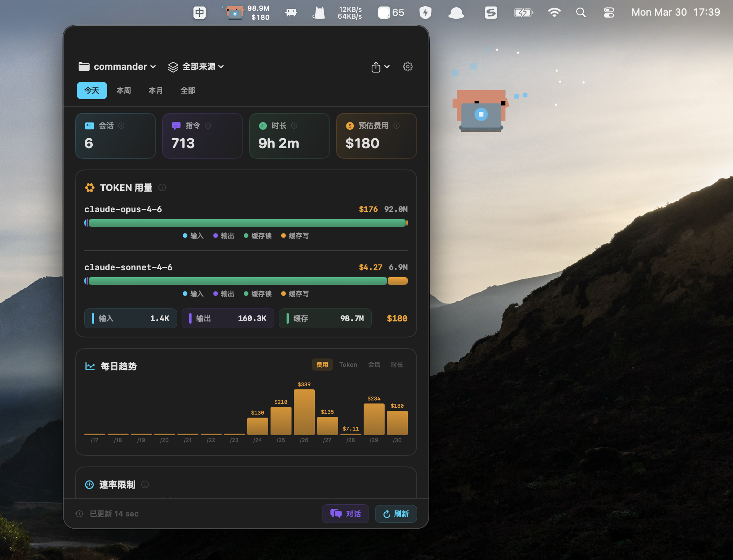Image resolution: width=733 pixels, height=560 pixels.
Task: Click the TOKEN 用量 info icon
Action: click(162, 187)
